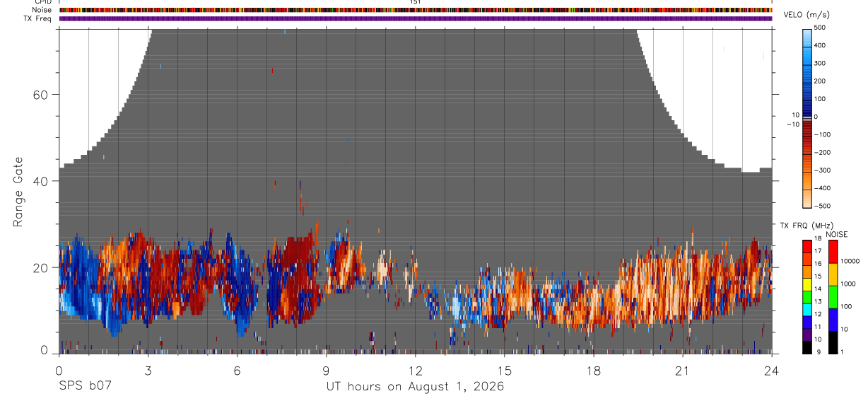This screenshot has width=868, height=401.
Task: Click the 151 CPID value at top
Action: (x=416, y=2)
